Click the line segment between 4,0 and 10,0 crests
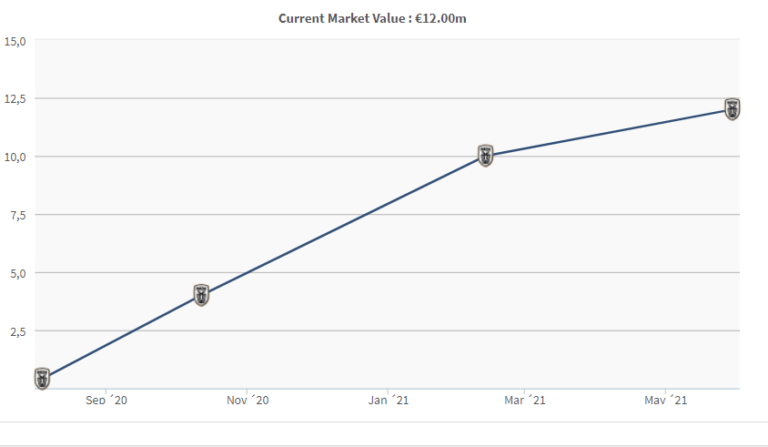 [343, 226]
